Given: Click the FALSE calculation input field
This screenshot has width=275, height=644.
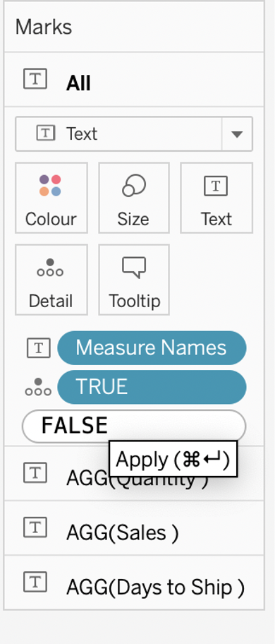Looking at the screenshot, I should [133, 426].
